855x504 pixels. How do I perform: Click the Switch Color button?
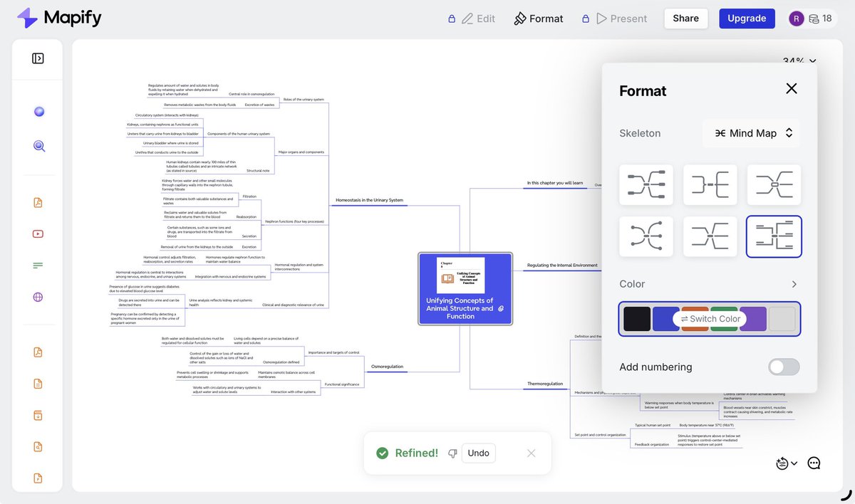point(709,319)
